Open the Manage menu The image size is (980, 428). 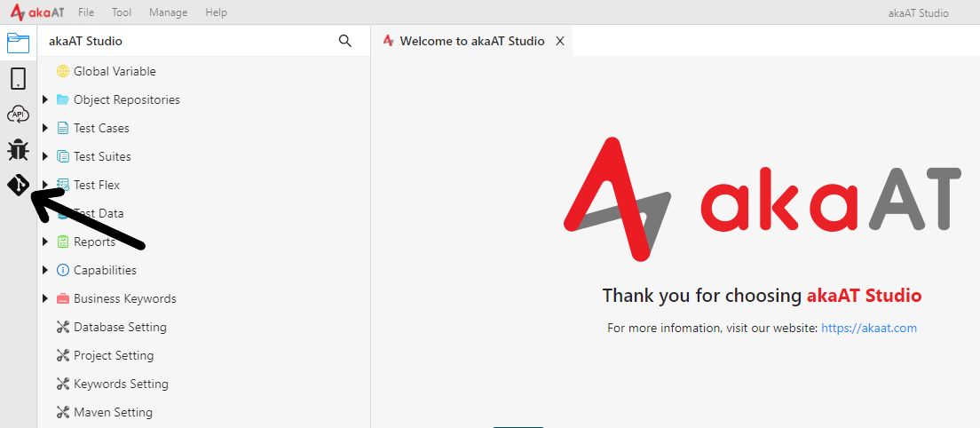click(169, 12)
